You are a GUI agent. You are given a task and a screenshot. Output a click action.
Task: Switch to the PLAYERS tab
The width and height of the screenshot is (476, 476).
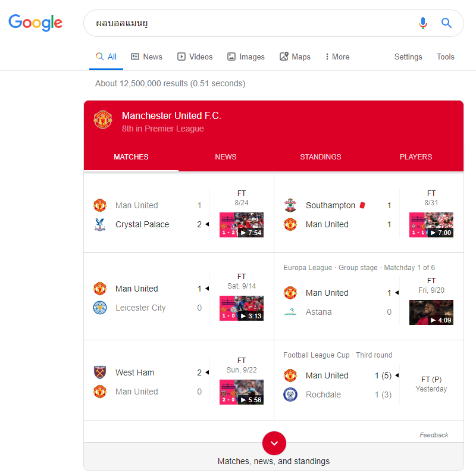pos(416,157)
